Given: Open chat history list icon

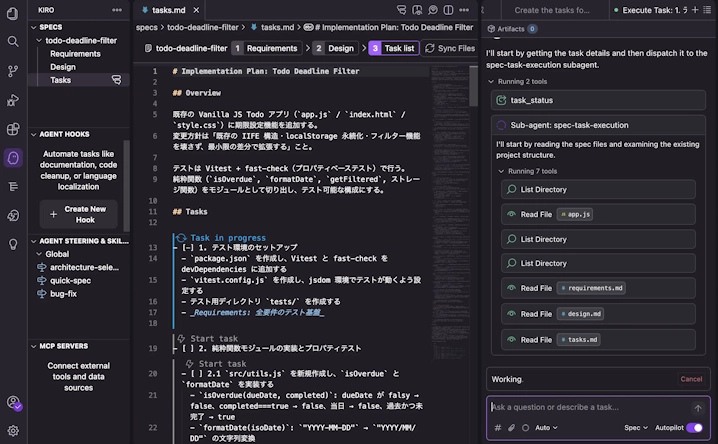Looking at the screenshot, I should (x=707, y=10).
